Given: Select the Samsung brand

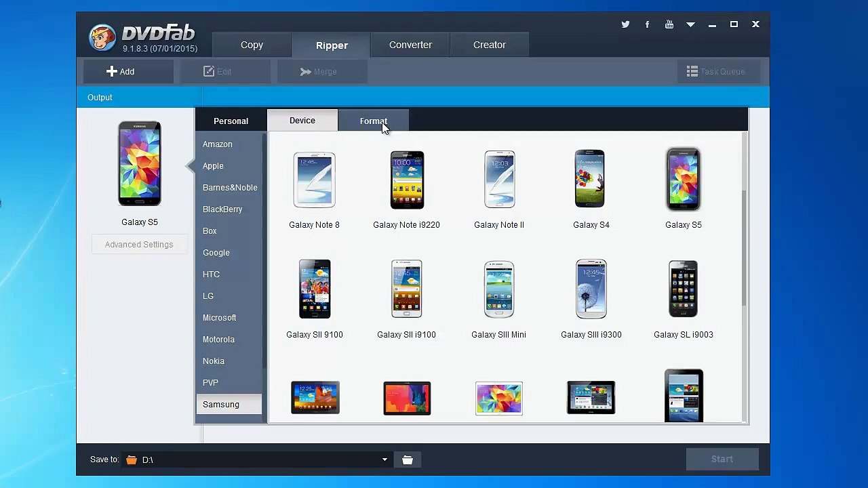Looking at the screenshot, I should [x=229, y=405].
